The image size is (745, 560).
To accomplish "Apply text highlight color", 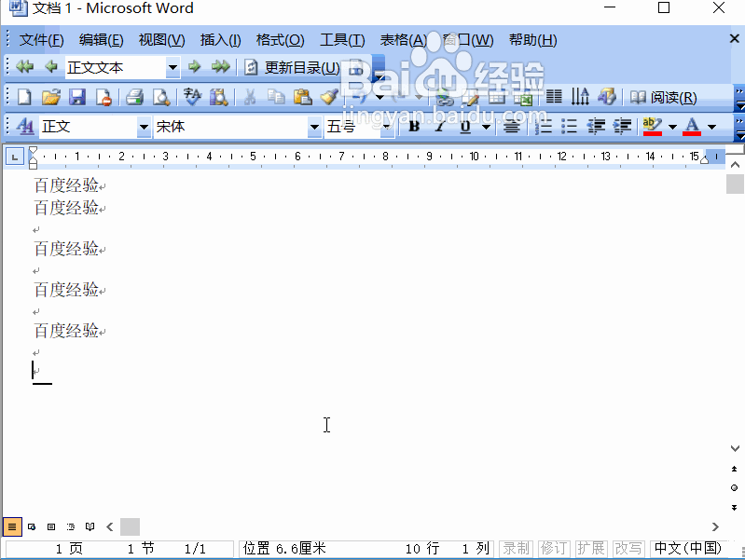I will tap(653, 127).
